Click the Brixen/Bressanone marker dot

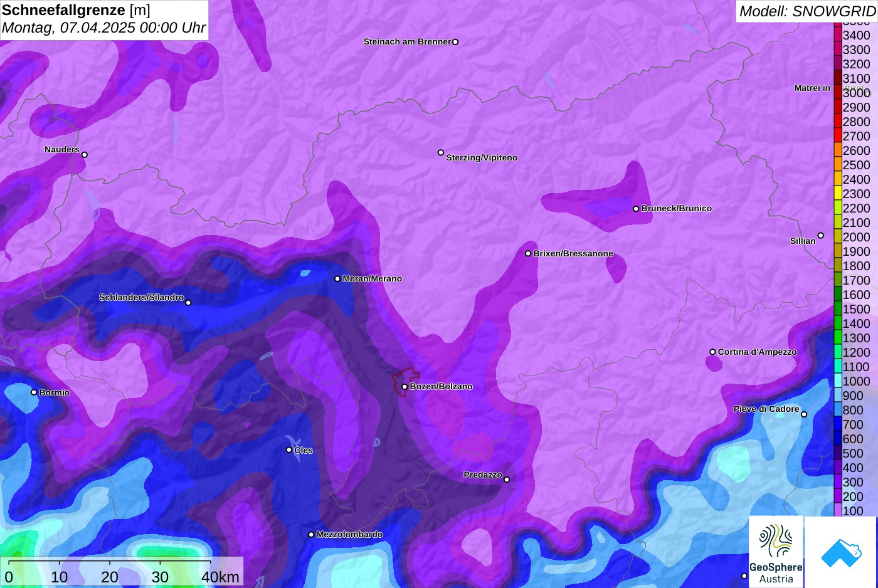click(x=528, y=253)
